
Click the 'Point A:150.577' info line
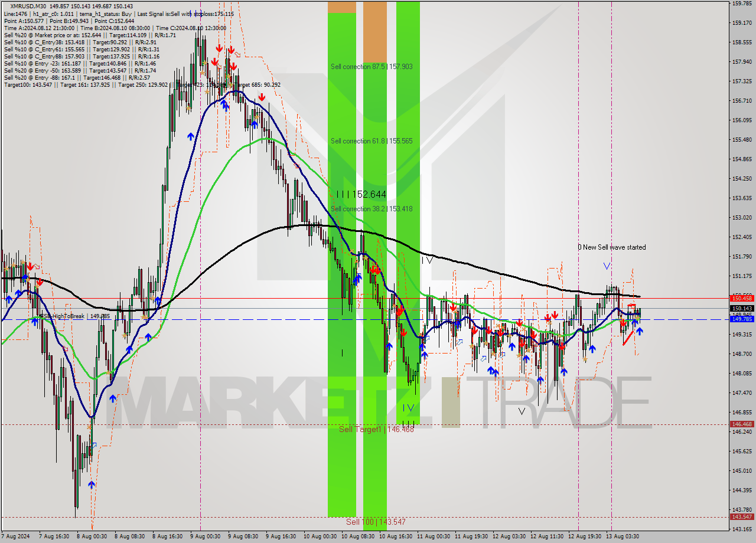[69, 21]
